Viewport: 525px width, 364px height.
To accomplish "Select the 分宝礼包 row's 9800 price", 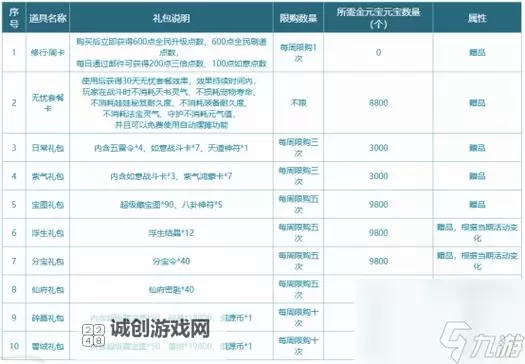I will coord(378,261).
